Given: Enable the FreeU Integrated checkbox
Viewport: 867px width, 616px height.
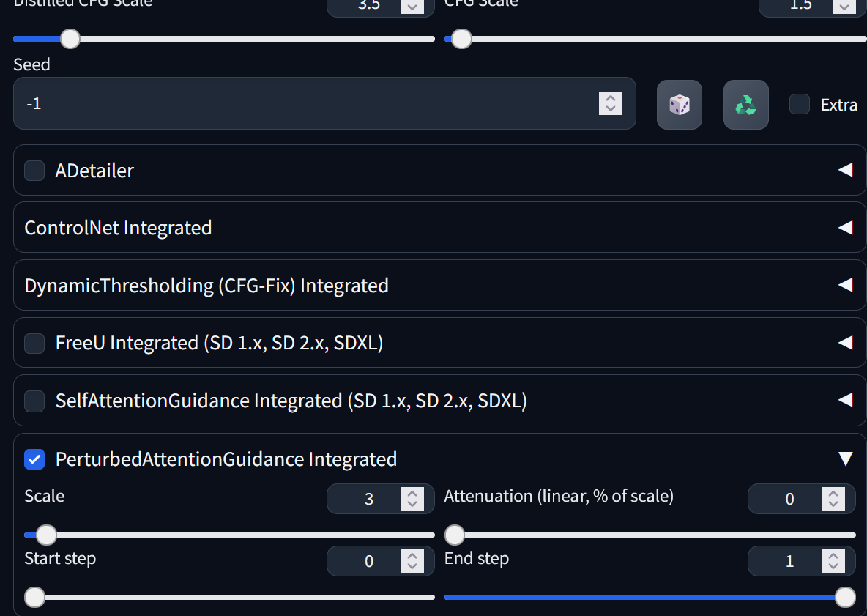Looking at the screenshot, I should click(x=34, y=343).
